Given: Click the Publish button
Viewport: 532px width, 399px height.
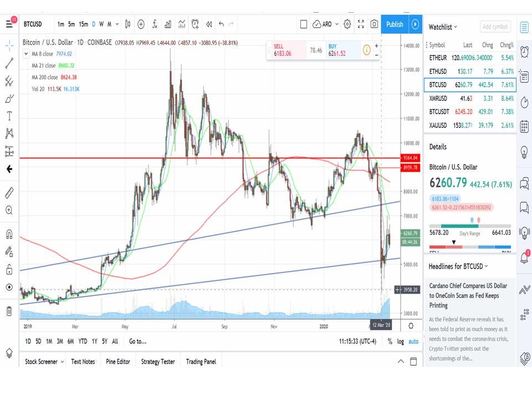Looking at the screenshot, I should [x=395, y=24].
